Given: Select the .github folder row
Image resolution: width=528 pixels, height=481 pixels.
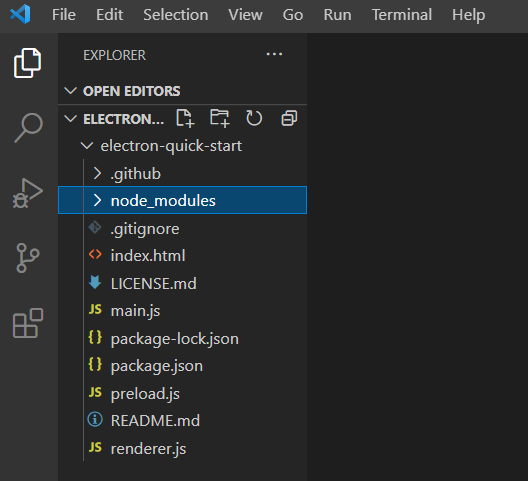Looking at the screenshot, I should pos(183,173).
